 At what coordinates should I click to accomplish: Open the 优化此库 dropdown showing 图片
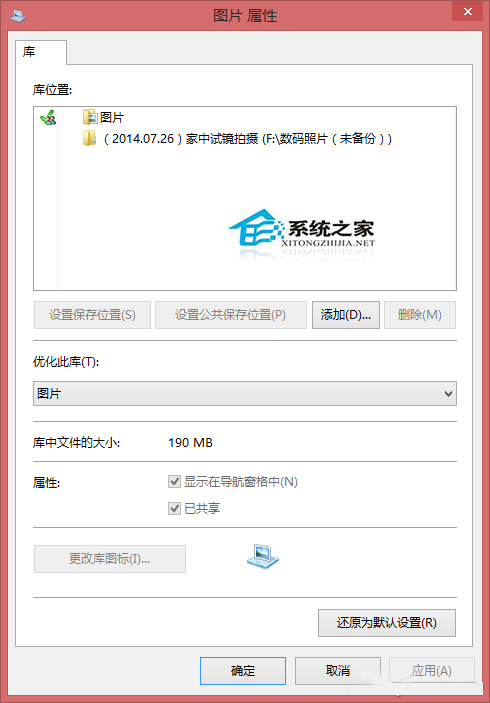[245, 394]
